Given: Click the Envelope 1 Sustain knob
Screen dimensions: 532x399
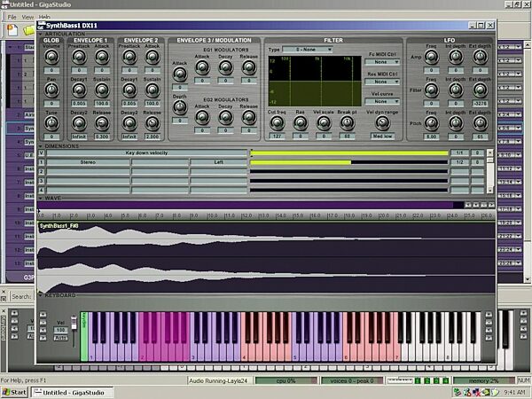Looking at the screenshot, I should (102, 90).
